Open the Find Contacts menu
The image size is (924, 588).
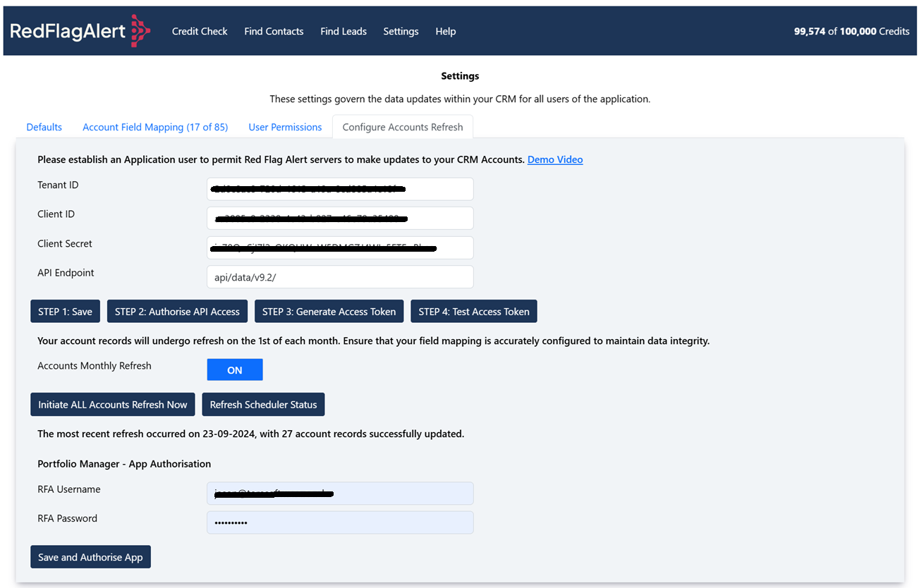[274, 31]
